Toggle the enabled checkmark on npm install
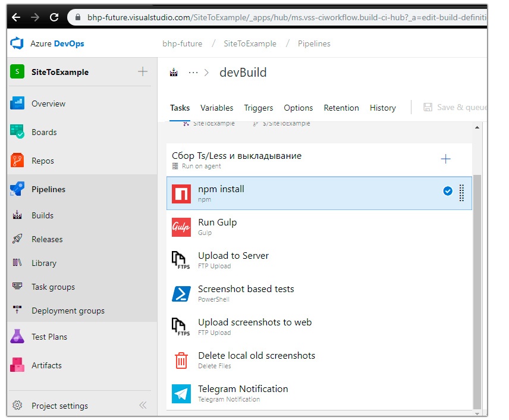Image resolution: width=509 pixels, height=420 pixels. click(448, 192)
